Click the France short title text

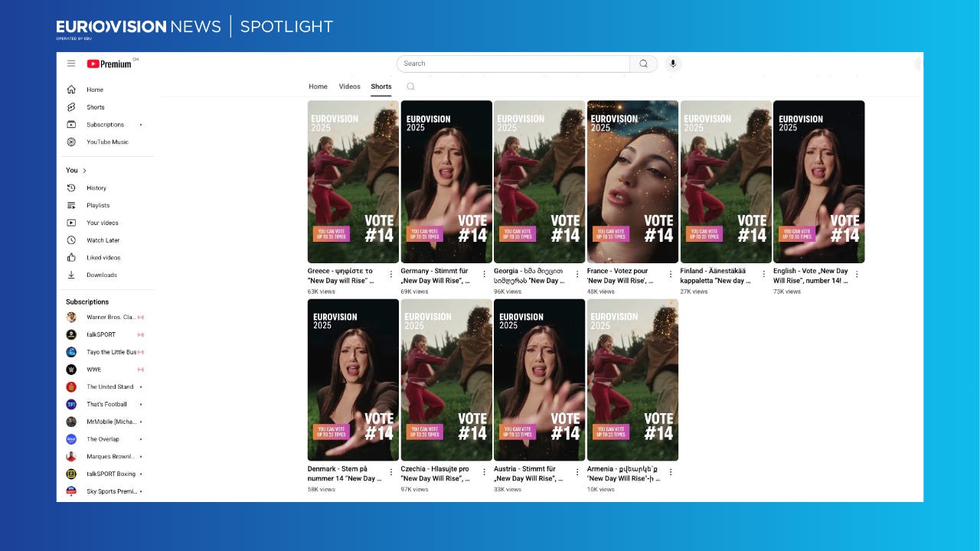621,275
